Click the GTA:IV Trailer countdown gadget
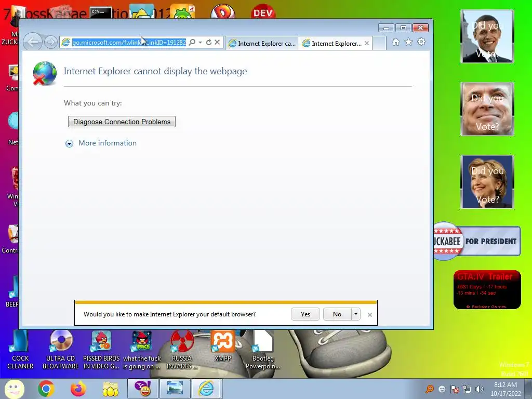The image size is (532, 399). tap(487, 290)
